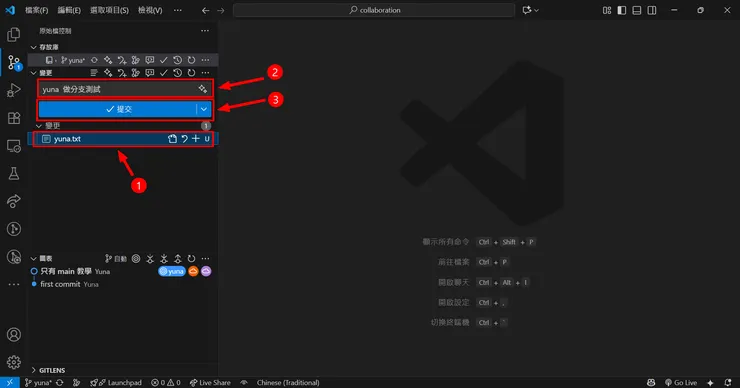Open source control panel more actions ellipsis
This screenshot has height=388, width=740.
[205, 31]
